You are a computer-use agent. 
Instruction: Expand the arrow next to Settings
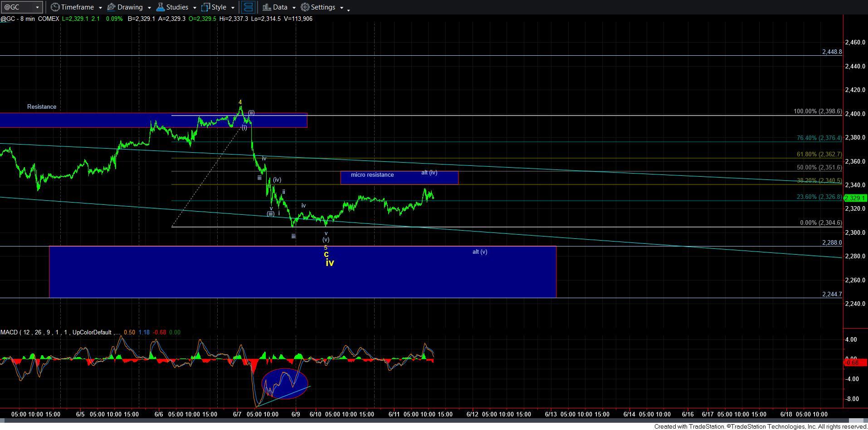341,8
